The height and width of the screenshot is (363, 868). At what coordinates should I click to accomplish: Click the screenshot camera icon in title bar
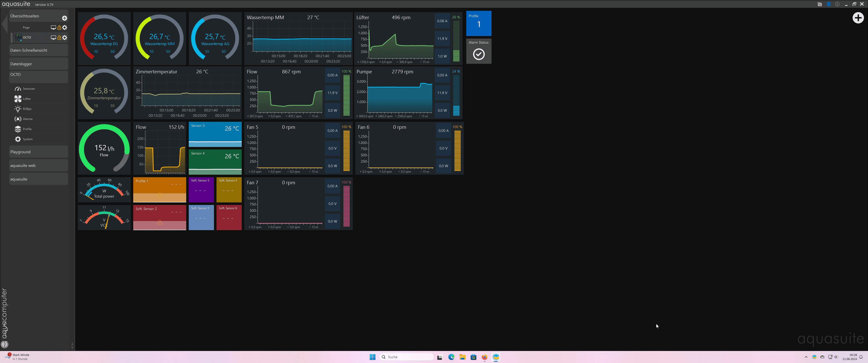point(820,4)
